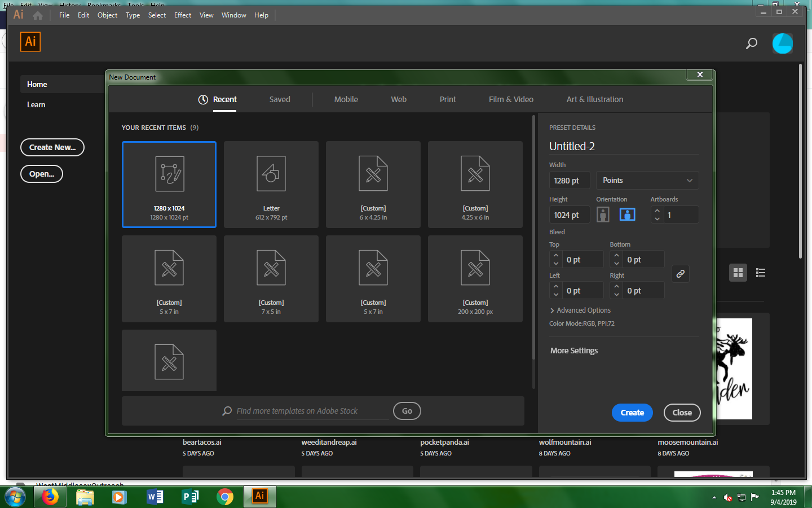Set landscape orientation
Screen dimensions: 812x508
(x=628, y=214)
